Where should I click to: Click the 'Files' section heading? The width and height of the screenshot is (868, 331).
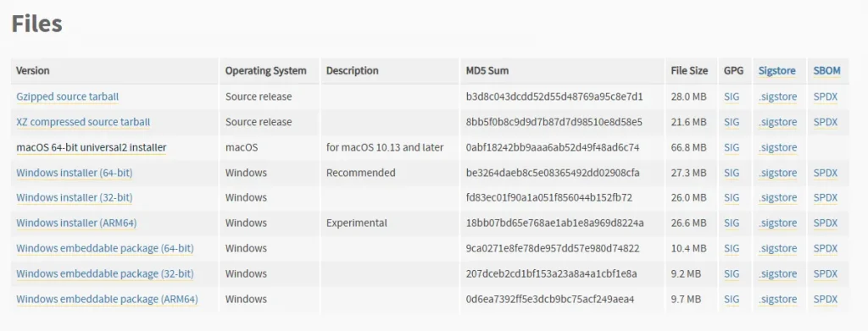[36, 24]
